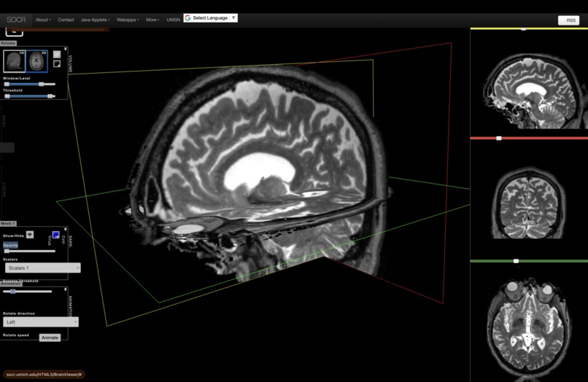Click the Animate button
The height and width of the screenshot is (382, 588).
50,338
